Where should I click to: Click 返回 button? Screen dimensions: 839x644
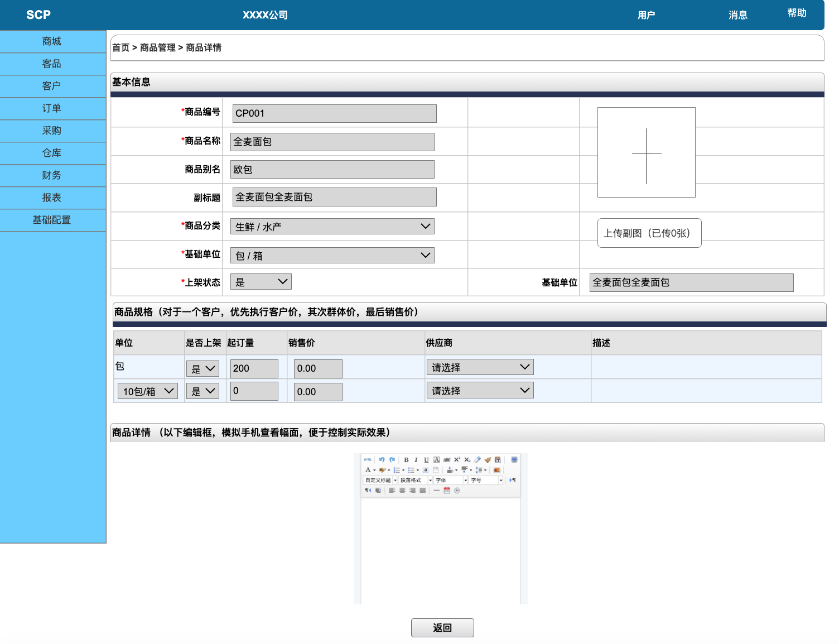(x=442, y=627)
